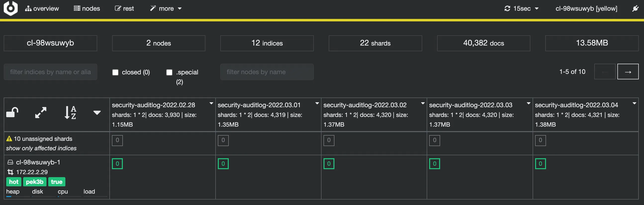
Task: Click the plug connection icon
Action: (635, 8)
